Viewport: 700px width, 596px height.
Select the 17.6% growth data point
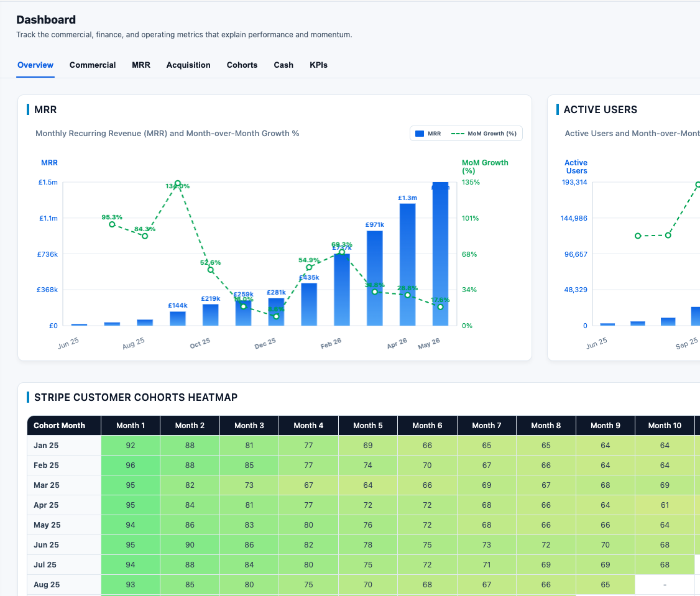click(x=441, y=307)
